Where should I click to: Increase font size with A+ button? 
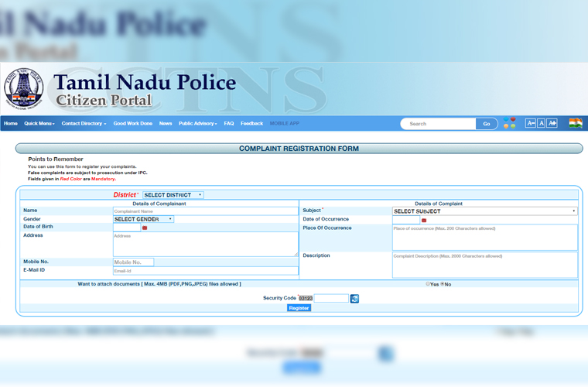tap(552, 123)
